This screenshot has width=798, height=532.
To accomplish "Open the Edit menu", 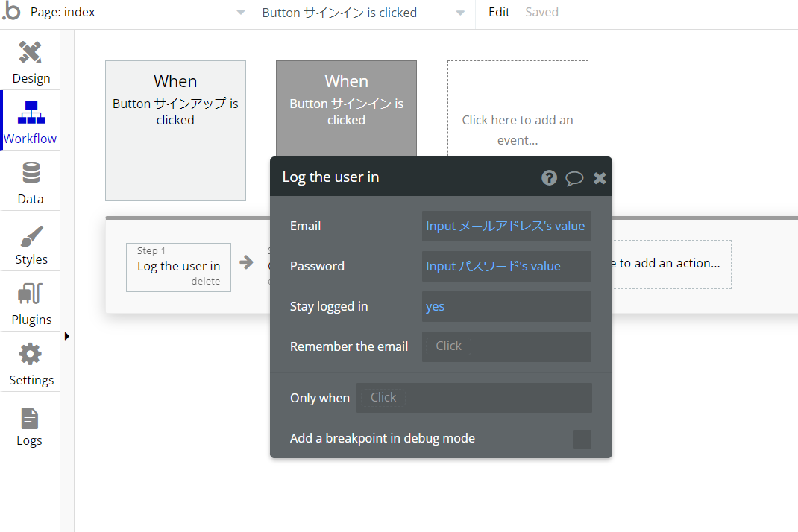I will pyautogui.click(x=499, y=13).
